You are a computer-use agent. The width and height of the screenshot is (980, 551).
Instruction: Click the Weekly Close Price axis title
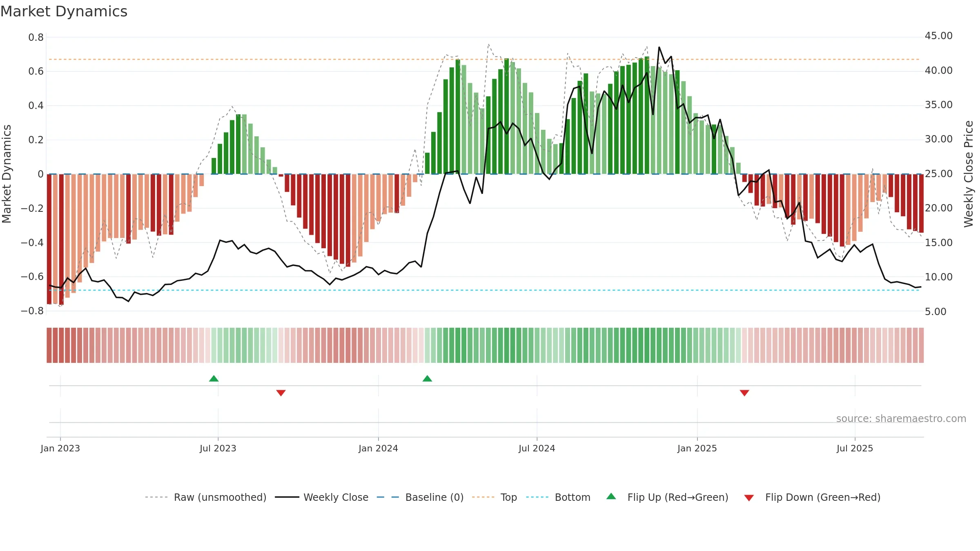(x=969, y=174)
